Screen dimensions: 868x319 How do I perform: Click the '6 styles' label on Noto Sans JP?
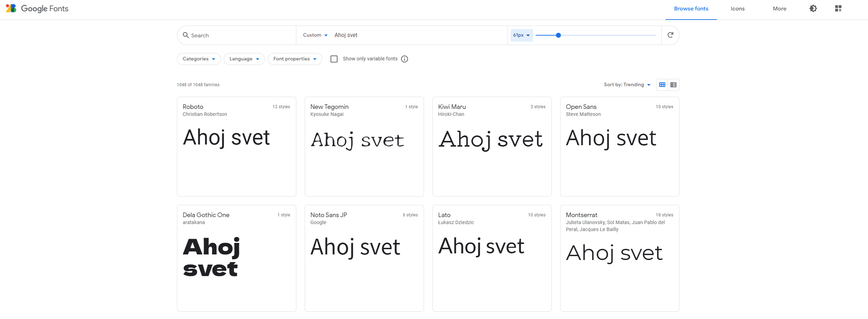410,215
